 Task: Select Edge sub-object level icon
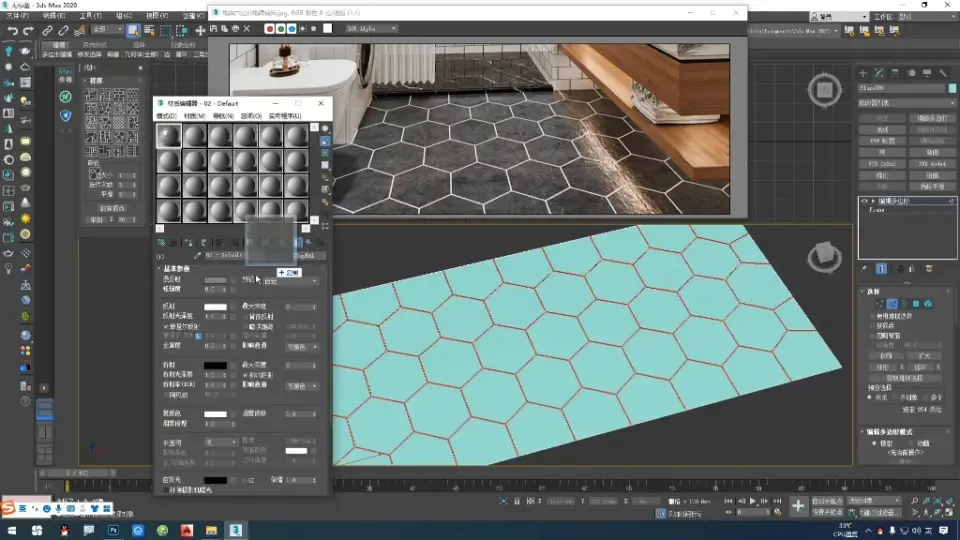click(x=892, y=304)
